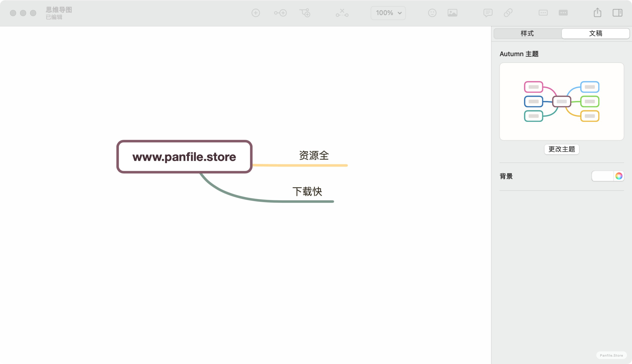Image resolution: width=632 pixels, height=364 pixels.
Task: Click the add main node icon
Action: 256,13
